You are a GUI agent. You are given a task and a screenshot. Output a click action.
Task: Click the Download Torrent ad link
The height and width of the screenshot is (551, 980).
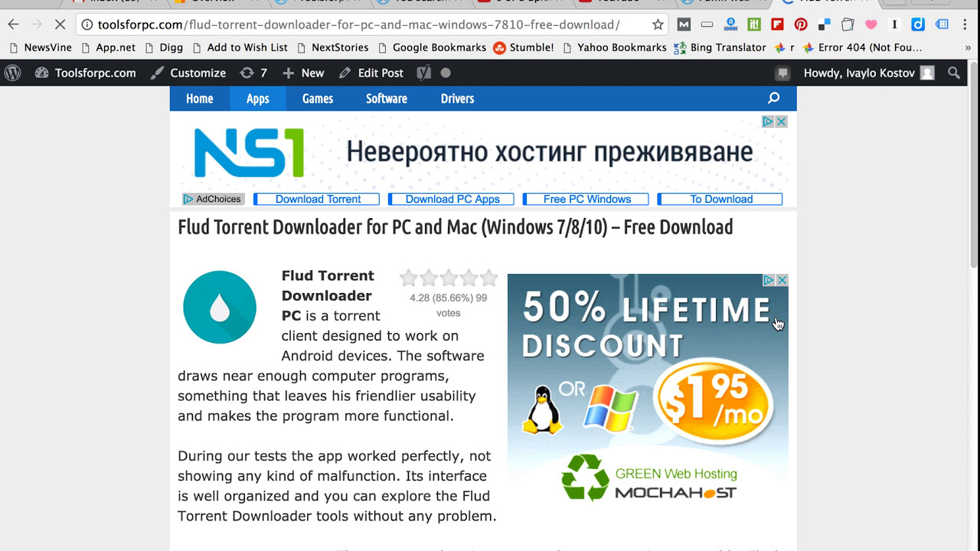pyautogui.click(x=317, y=199)
